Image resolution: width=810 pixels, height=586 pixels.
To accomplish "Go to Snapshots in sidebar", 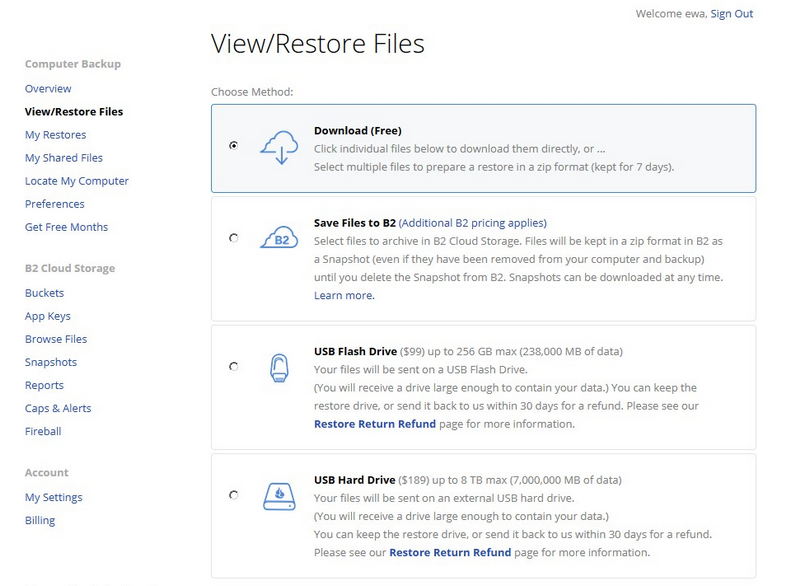I will (x=51, y=362).
